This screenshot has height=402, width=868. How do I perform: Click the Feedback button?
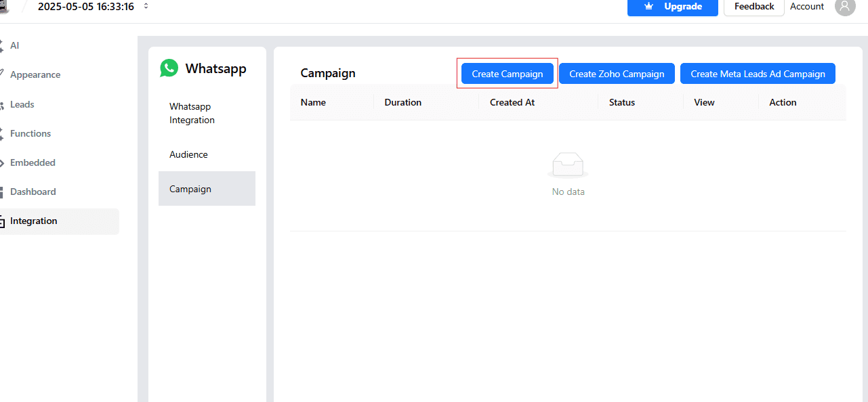tap(754, 7)
